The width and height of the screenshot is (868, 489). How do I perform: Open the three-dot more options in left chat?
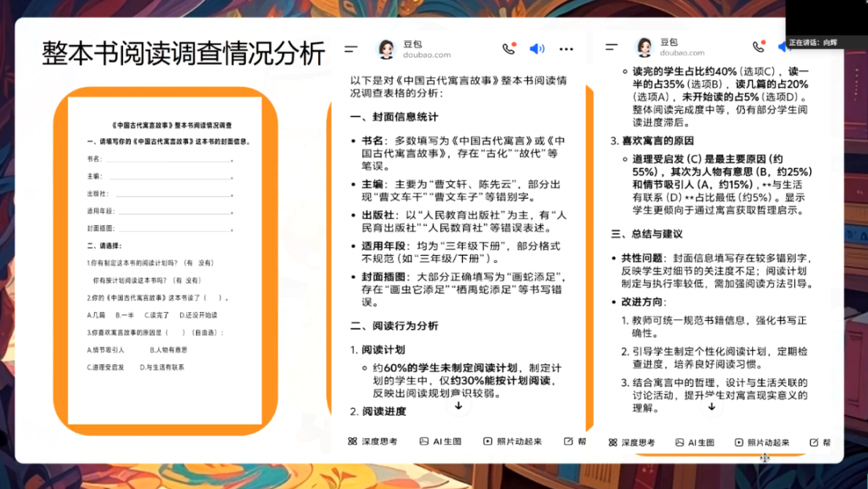[566, 49]
